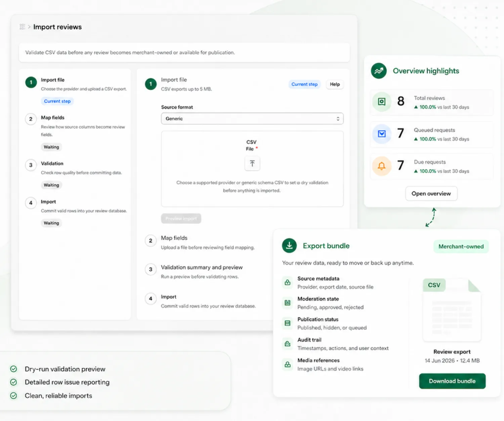Click the Overview highlights trend icon
Viewport: 504px width, 421px height.
379,71
